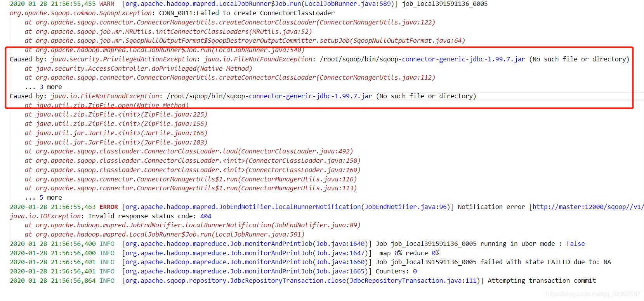Click 'job_local391591136_0005' on the WARN line
Image resolution: width=644 pixels, height=301 pixels.
[x=445, y=4]
